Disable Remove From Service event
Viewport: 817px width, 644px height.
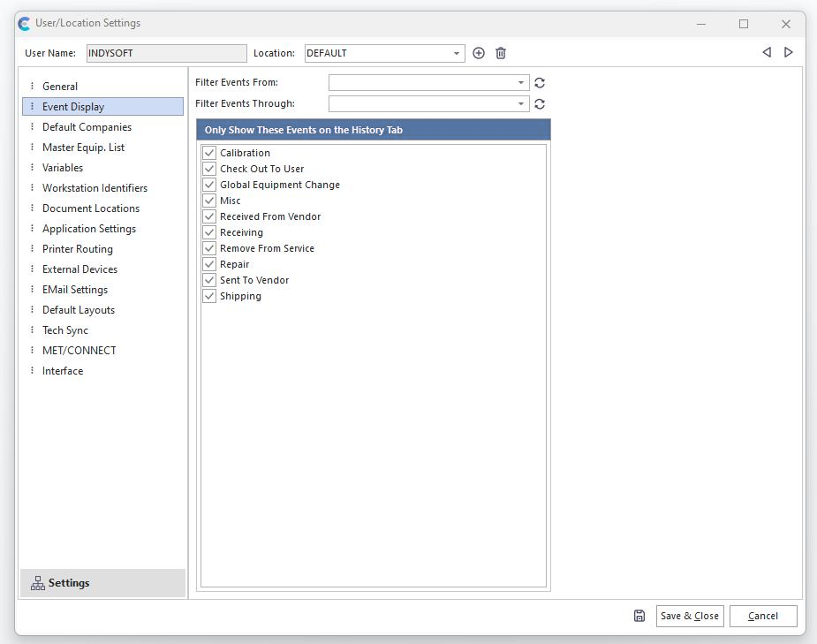209,248
